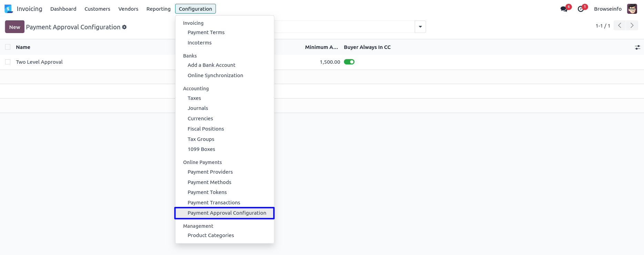Toggle Buyer Always In CC switch

click(349, 62)
